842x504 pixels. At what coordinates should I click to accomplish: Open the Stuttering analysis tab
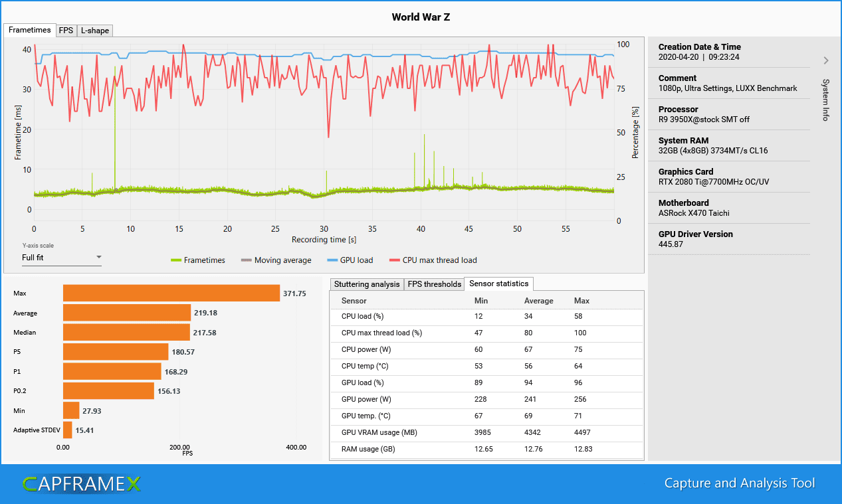pyautogui.click(x=367, y=284)
